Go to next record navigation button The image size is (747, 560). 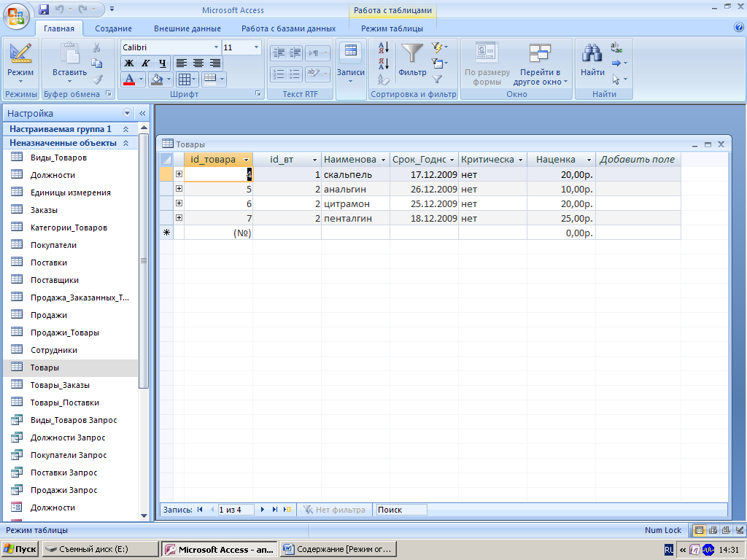point(263,510)
